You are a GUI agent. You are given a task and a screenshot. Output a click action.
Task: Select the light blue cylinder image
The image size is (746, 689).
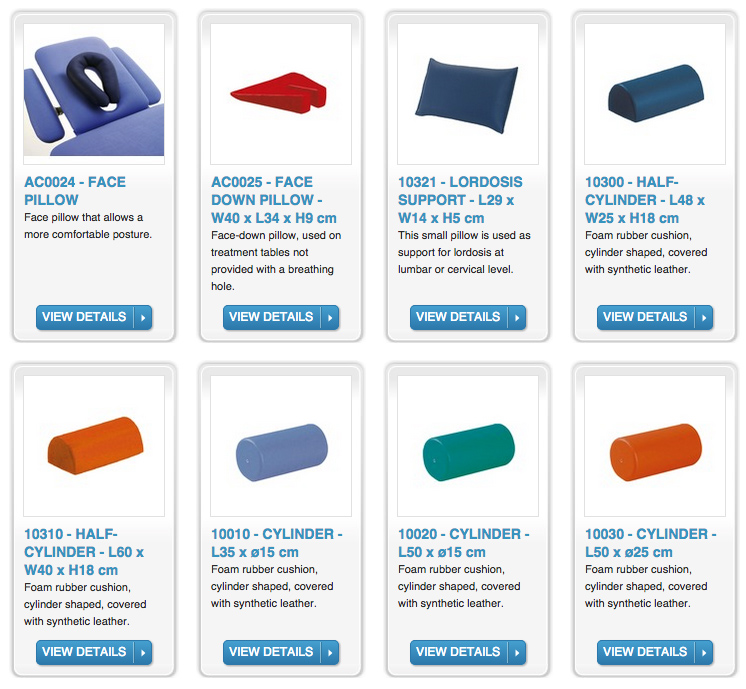(281, 446)
